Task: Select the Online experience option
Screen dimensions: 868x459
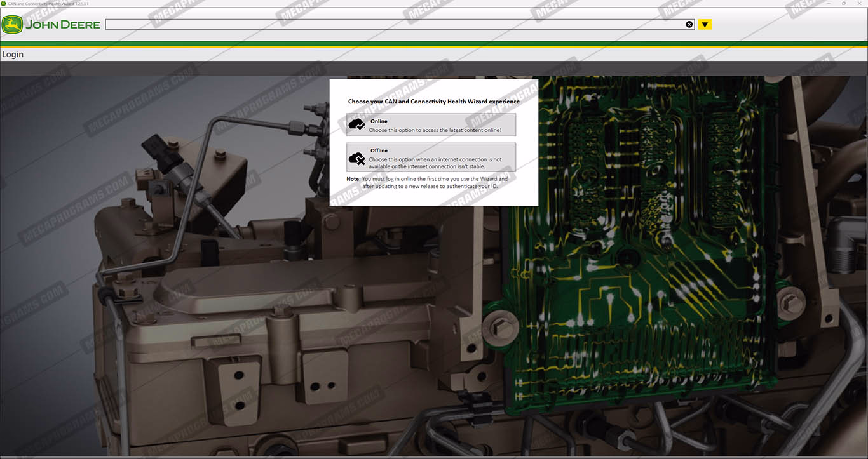Action: (x=431, y=125)
